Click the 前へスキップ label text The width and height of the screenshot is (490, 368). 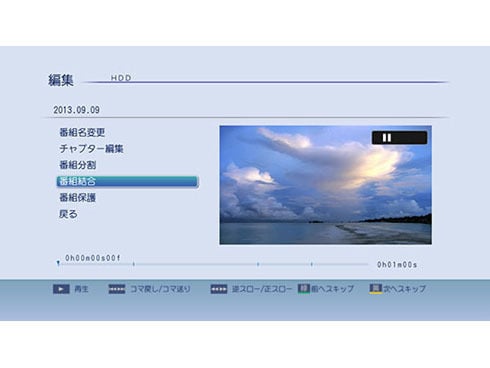[x=332, y=289]
